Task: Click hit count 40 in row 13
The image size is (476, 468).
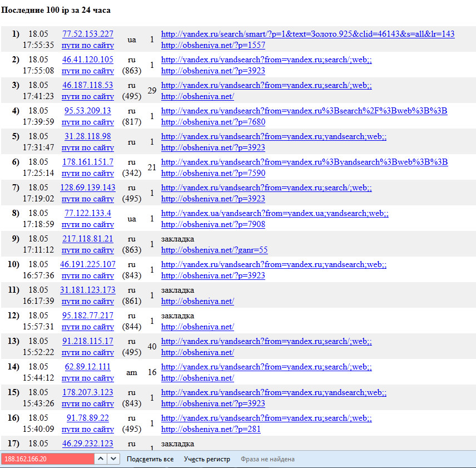Action: point(152,347)
